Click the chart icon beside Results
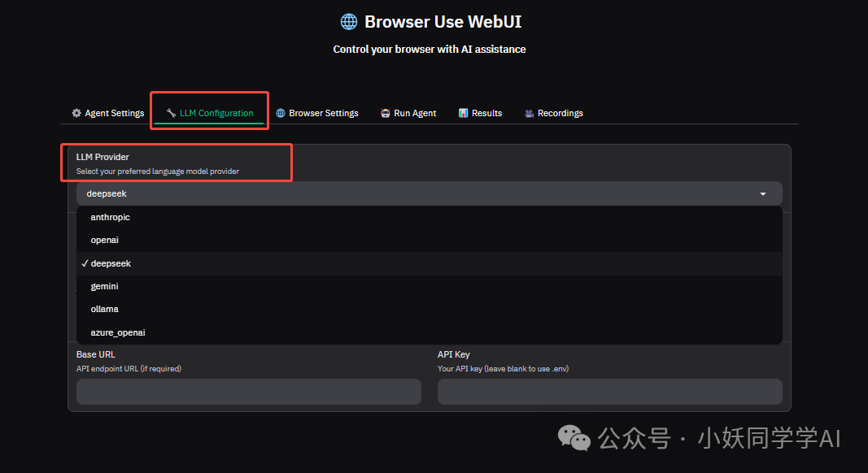 (x=464, y=113)
